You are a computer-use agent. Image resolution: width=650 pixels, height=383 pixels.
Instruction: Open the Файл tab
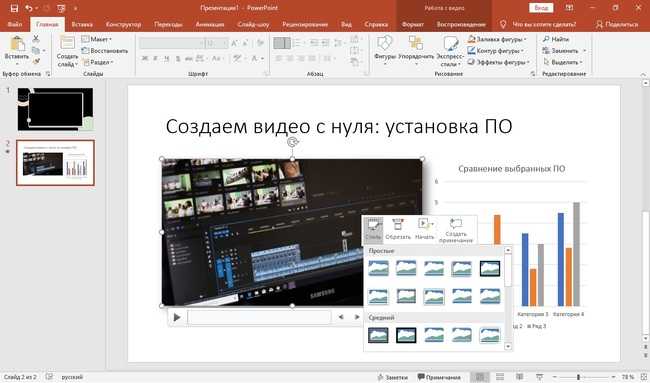pos(15,24)
